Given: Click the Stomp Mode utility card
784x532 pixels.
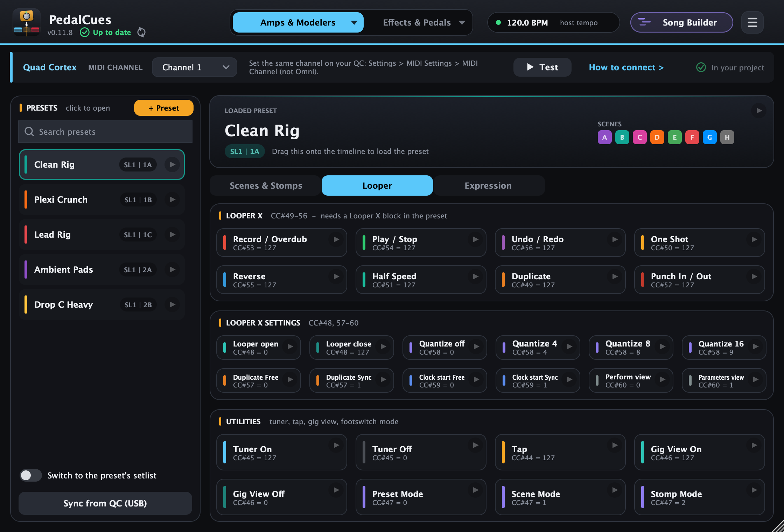Looking at the screenshot, I should tap(699, 497).
